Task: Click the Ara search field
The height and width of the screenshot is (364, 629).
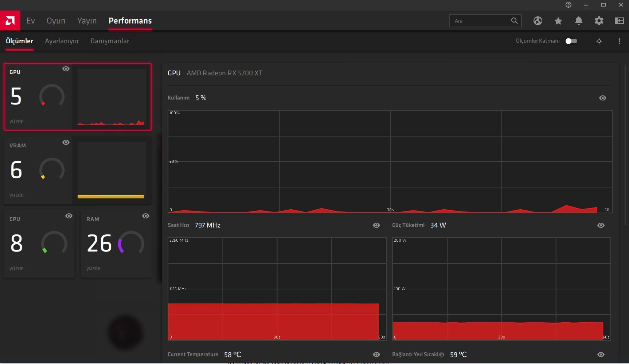Action: tap(485, 21)
